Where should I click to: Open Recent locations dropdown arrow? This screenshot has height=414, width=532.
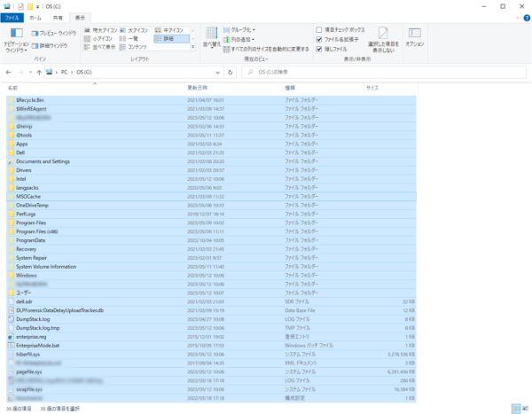(x=30, y=73)
